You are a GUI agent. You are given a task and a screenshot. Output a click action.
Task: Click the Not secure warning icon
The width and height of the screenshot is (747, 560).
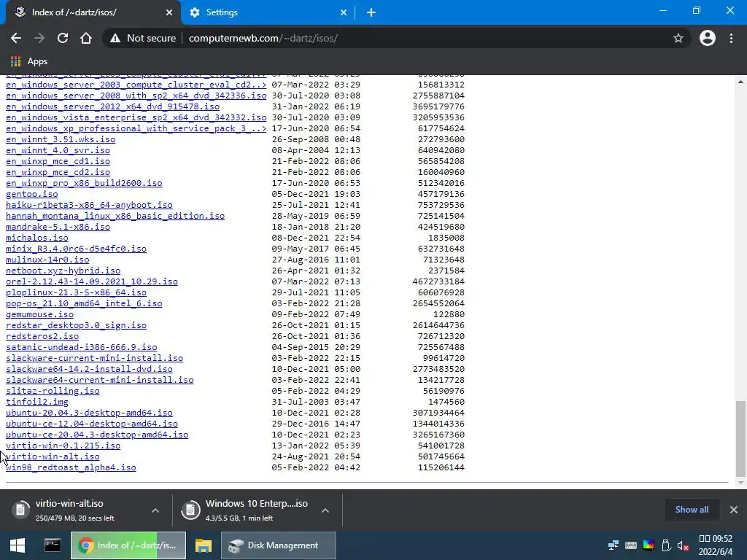(115, 38)
